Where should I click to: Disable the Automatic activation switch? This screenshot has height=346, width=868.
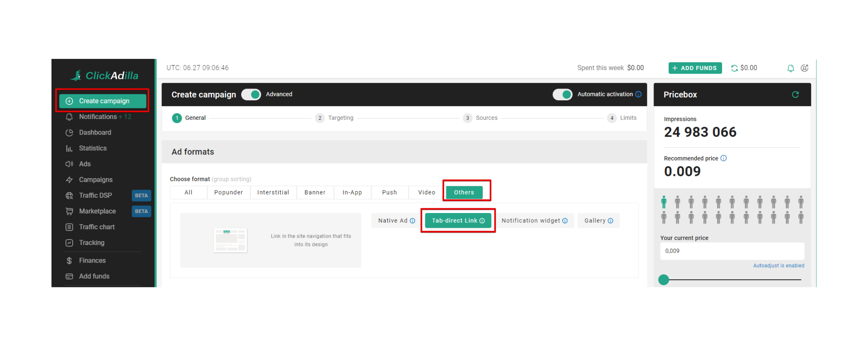[x=562, y=94]
